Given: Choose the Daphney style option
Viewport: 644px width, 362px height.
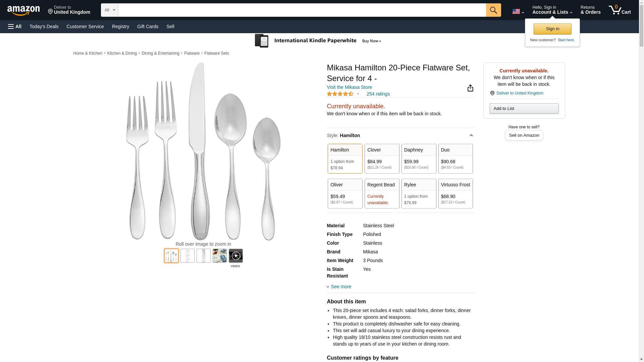Looking at the screenshot, I should click(419, 159).
